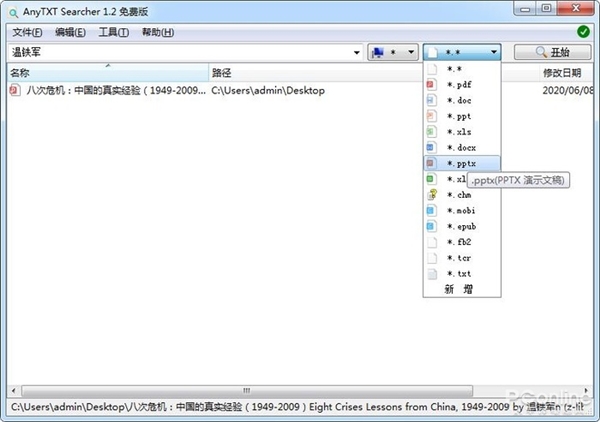
Task: Open the drive location selector dropdown
Action: (x=393, y=52)
